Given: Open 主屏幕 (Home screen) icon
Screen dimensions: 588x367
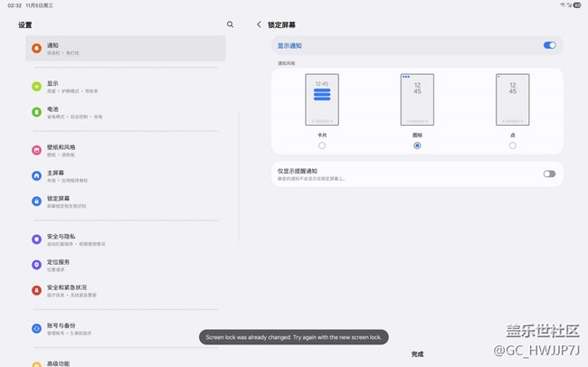Looking at the screenshot, I should pyautogui.click(x=36, y=175).
